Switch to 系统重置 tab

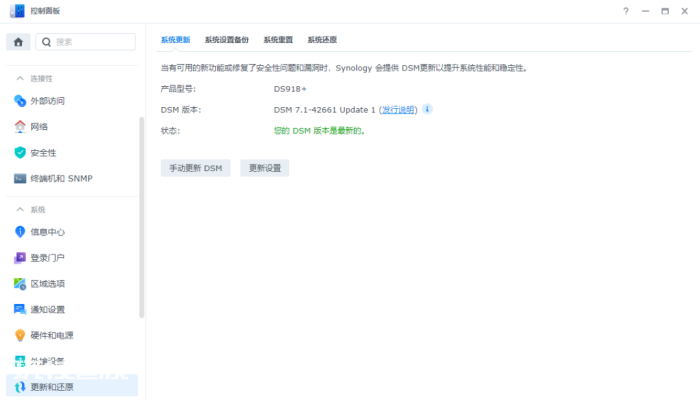[278, 40]
